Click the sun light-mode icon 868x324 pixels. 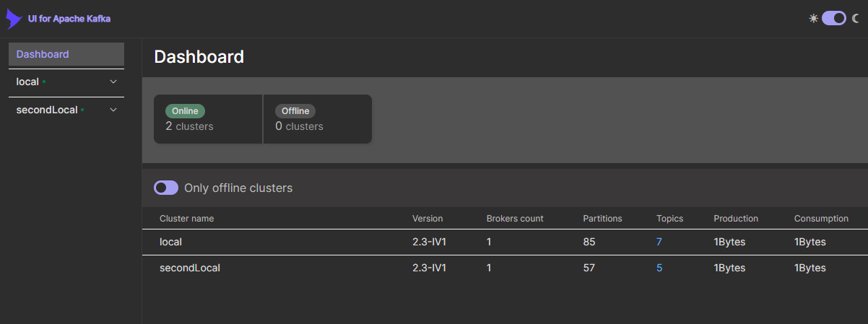pyautogui.click(x=814, y=18)
